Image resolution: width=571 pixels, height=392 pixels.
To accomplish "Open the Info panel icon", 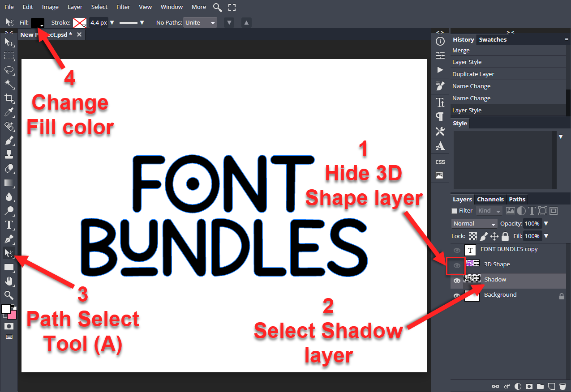I will [x=440, y=42].
